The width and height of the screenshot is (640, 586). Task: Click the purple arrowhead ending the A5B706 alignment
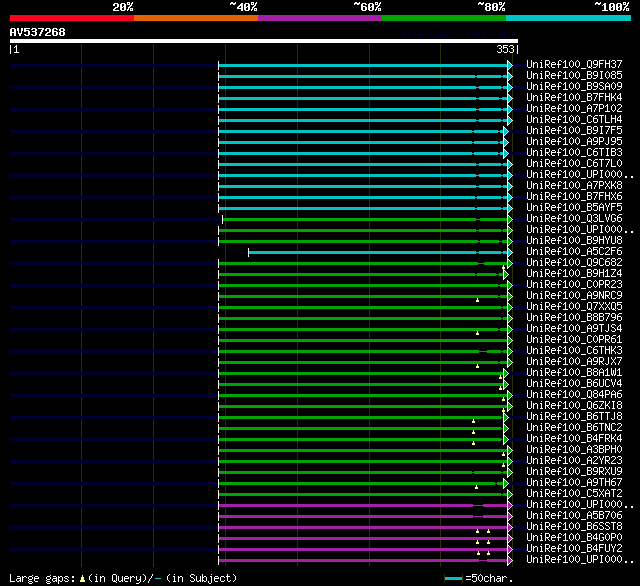[510, 517]
